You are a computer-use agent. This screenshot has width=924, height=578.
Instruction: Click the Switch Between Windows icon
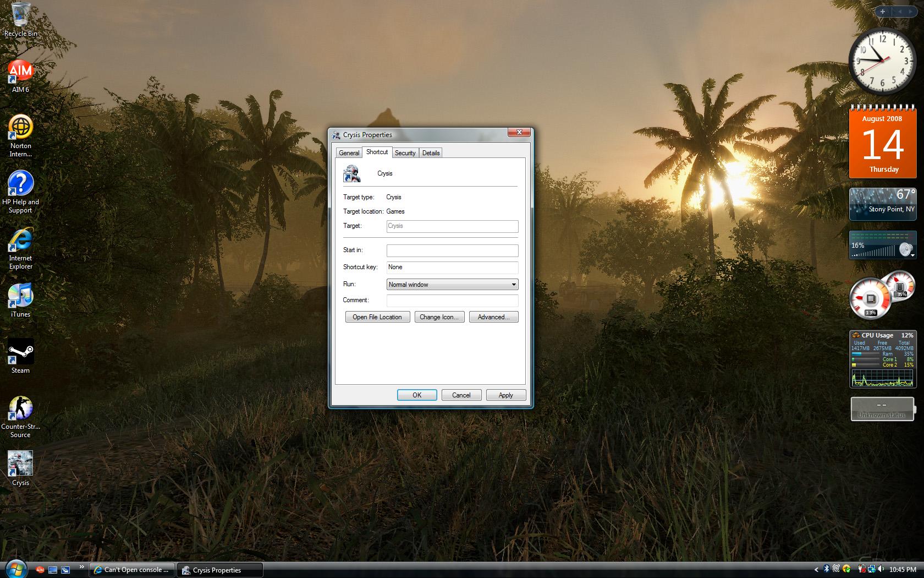pos(65,570)
